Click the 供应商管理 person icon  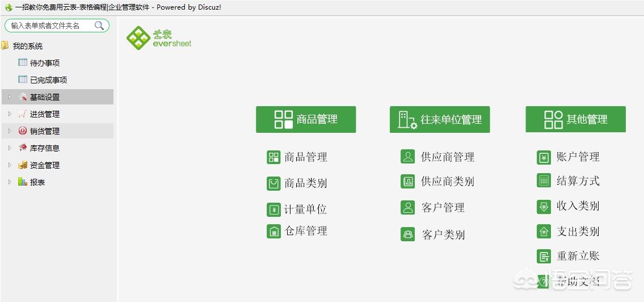tap(408, 157)
